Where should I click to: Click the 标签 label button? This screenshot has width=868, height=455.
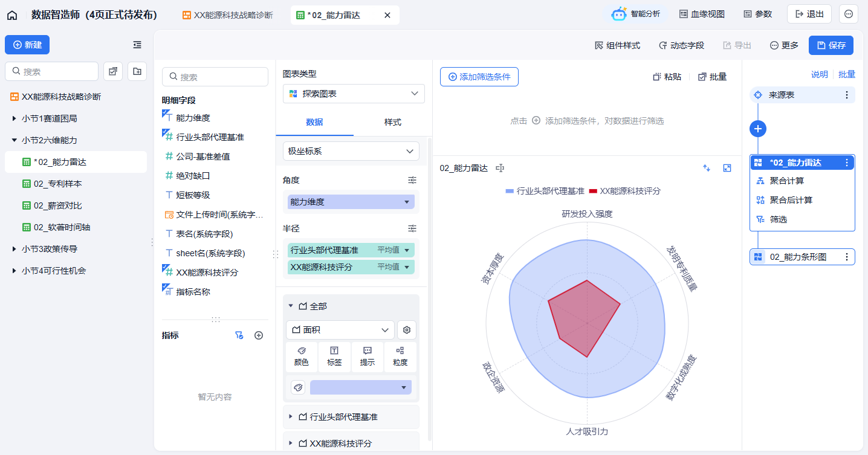click(x=334, y=357)
